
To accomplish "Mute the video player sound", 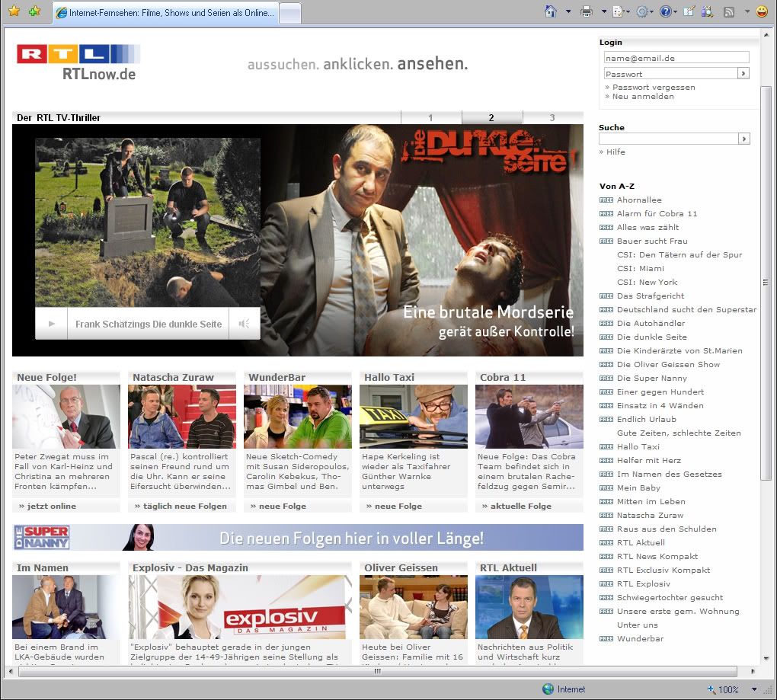I will coord(244,324).
